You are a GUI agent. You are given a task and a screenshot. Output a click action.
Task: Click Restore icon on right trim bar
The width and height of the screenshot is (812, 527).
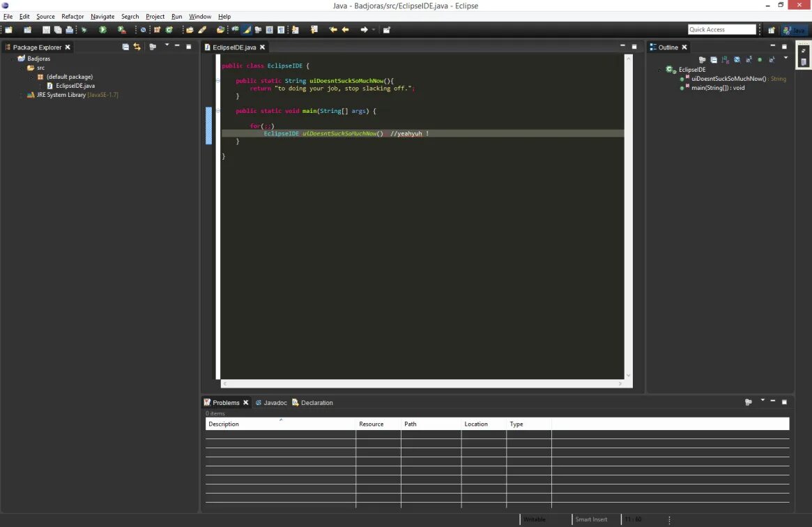click(x=803, y=51)
